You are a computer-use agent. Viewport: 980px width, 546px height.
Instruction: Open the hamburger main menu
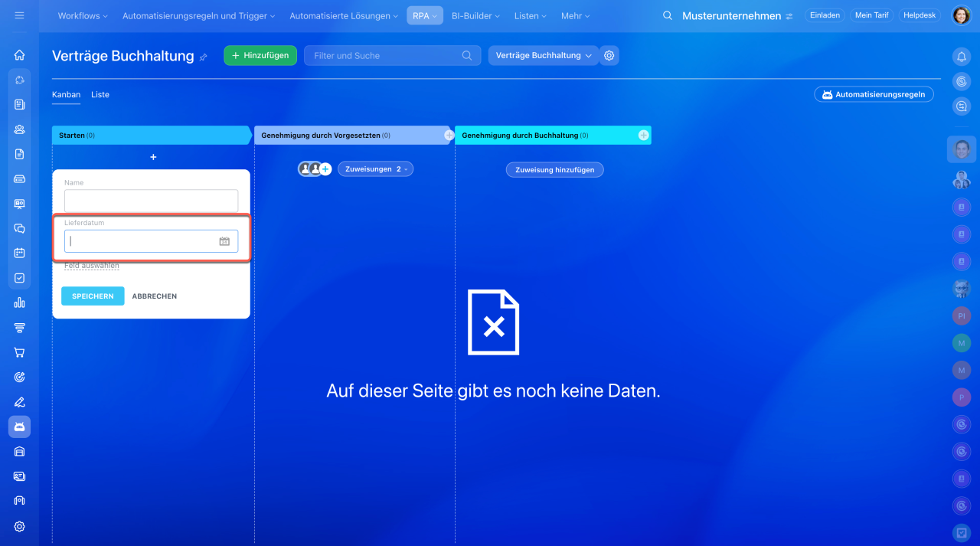click(x=19, y=15)
